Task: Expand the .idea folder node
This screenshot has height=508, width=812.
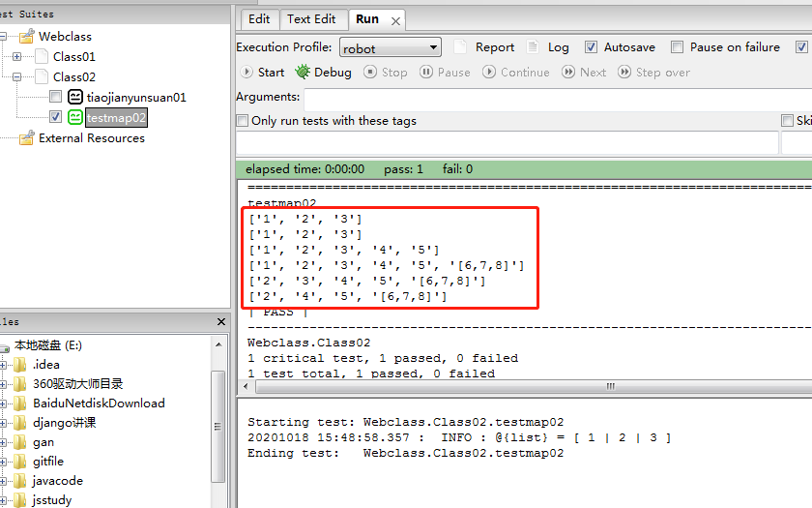Action: pyautogui.click(x=3, y=366)
